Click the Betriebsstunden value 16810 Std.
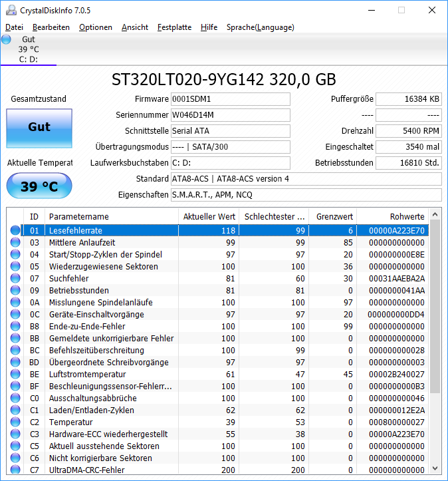The height and width of the screenshot is (481, 448). (x=409, y=163)
